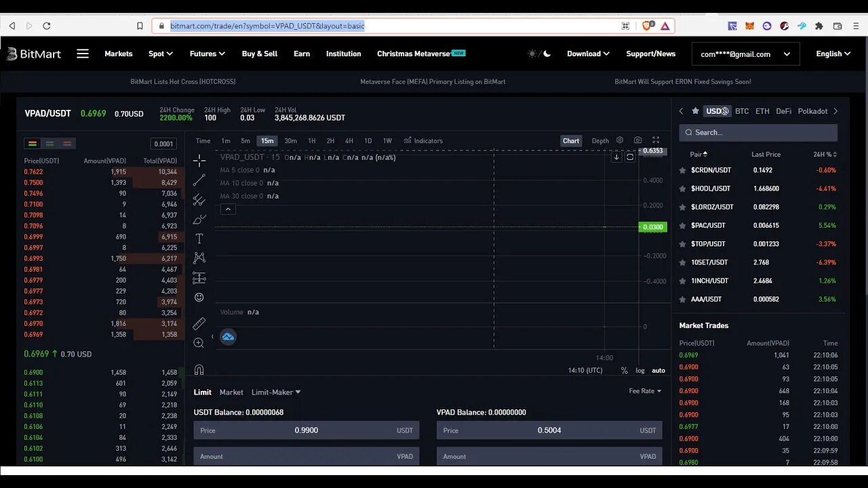
Task: Open chart settings gear
Action: (620, 140)
